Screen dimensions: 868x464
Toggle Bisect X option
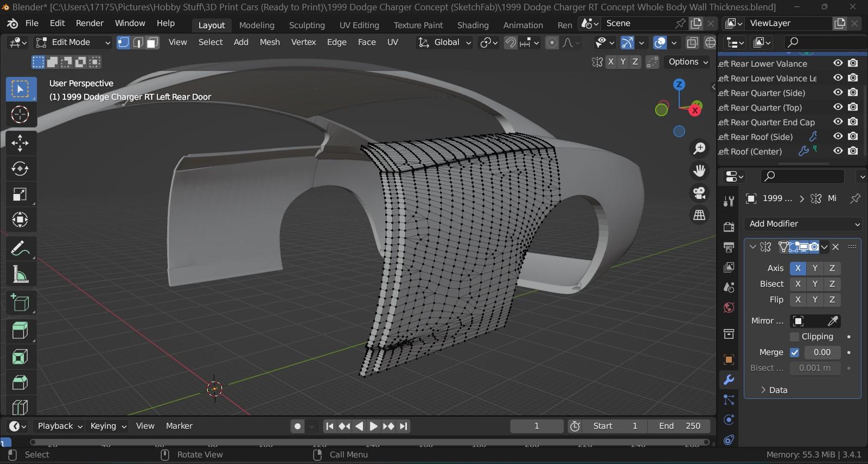pyautogui.click(x=797, y=284)
